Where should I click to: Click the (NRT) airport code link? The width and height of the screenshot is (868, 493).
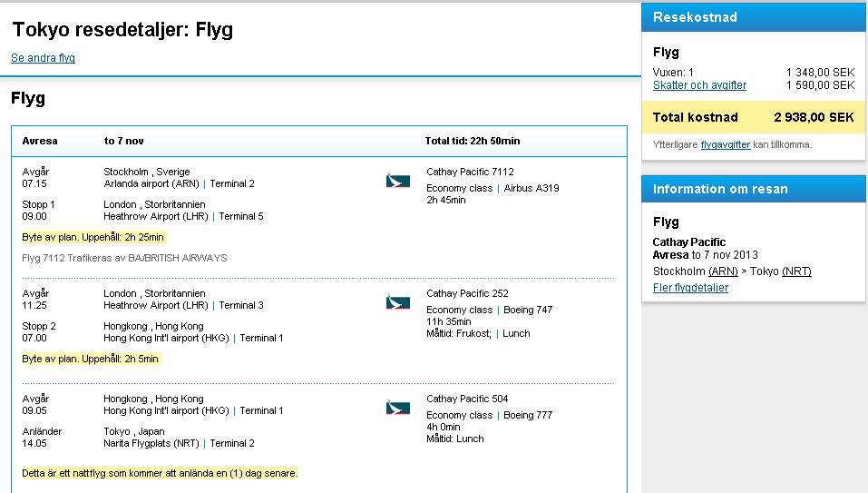coord(796,271)
